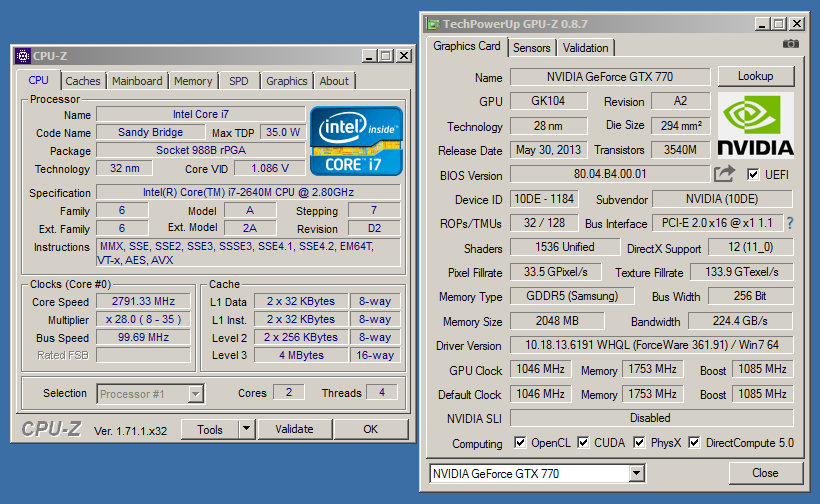Open the Memory tab in CPU-Z

coord(193,81)
